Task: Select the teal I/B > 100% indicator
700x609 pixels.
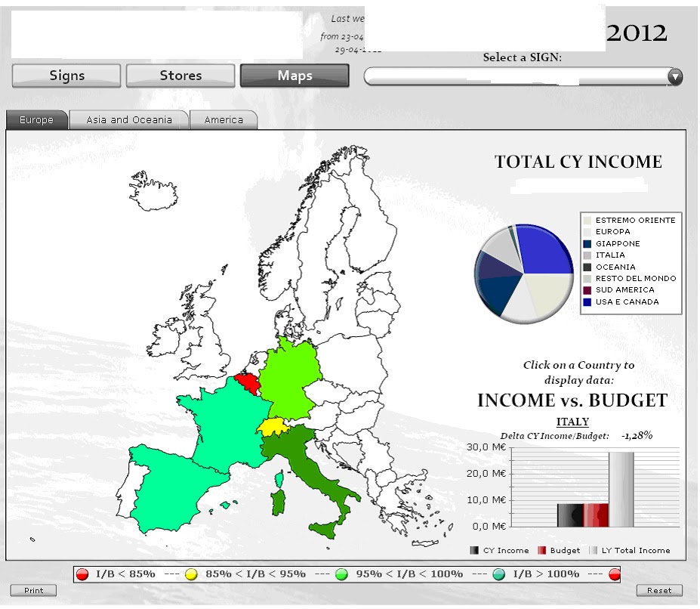Action: [500, 573]
